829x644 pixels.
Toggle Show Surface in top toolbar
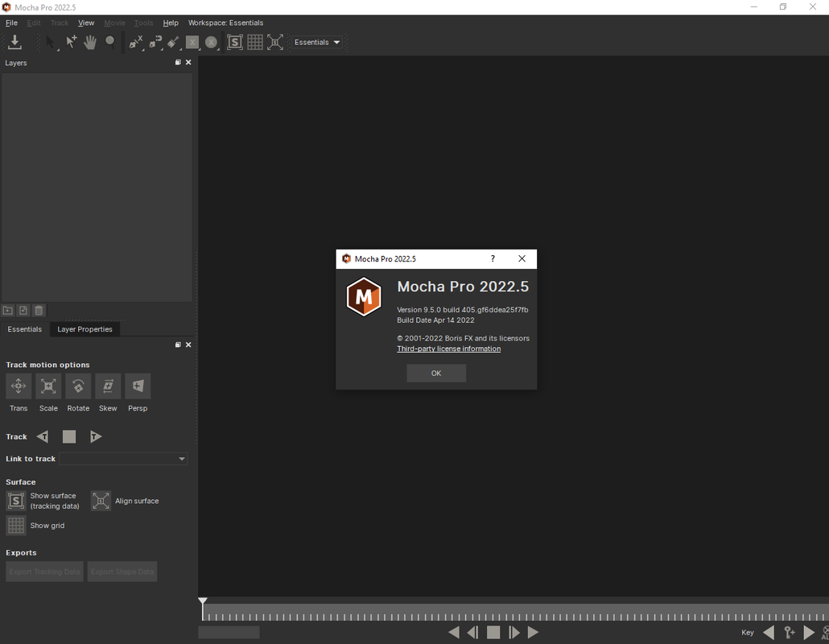[x=235, y=43]
